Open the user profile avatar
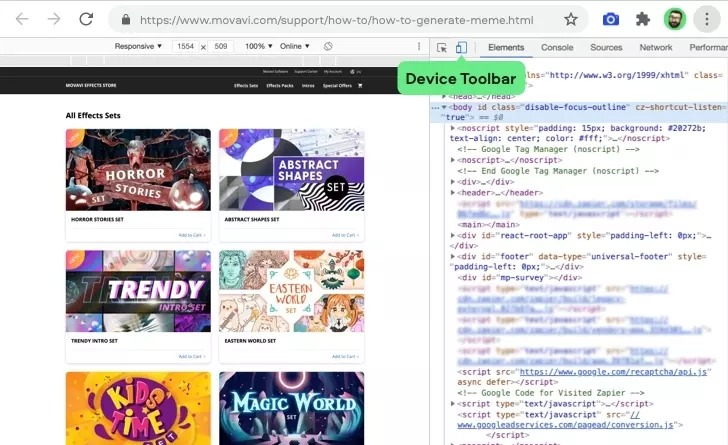728x445 pixels. coord(675,20)
